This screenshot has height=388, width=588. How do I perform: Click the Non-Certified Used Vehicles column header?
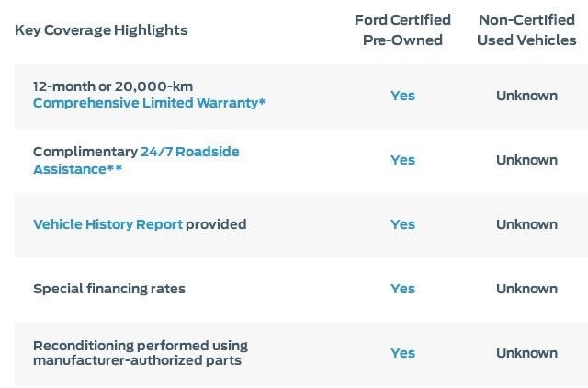(x=526, y=30)
